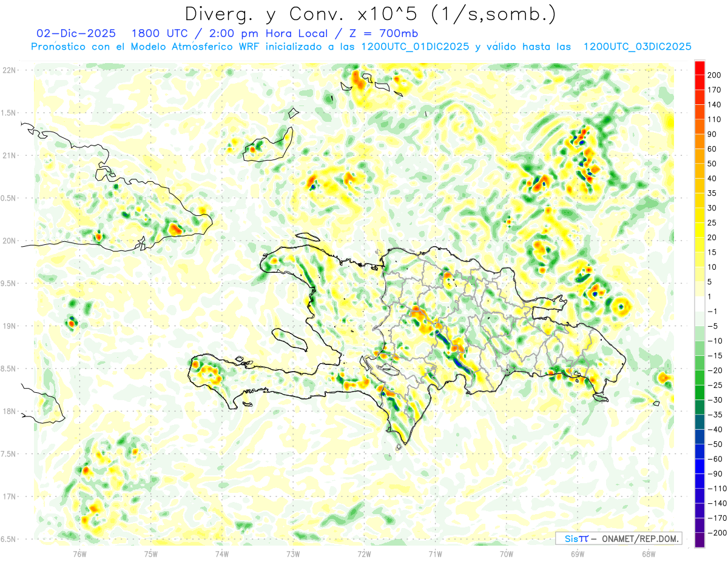Viewport: 728px width, 562px height.
Task: Click the '19N' latitude label
Action: (9, 326)
